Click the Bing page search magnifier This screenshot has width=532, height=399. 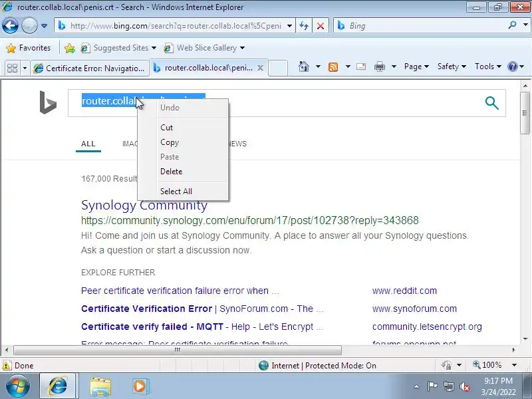491,103
